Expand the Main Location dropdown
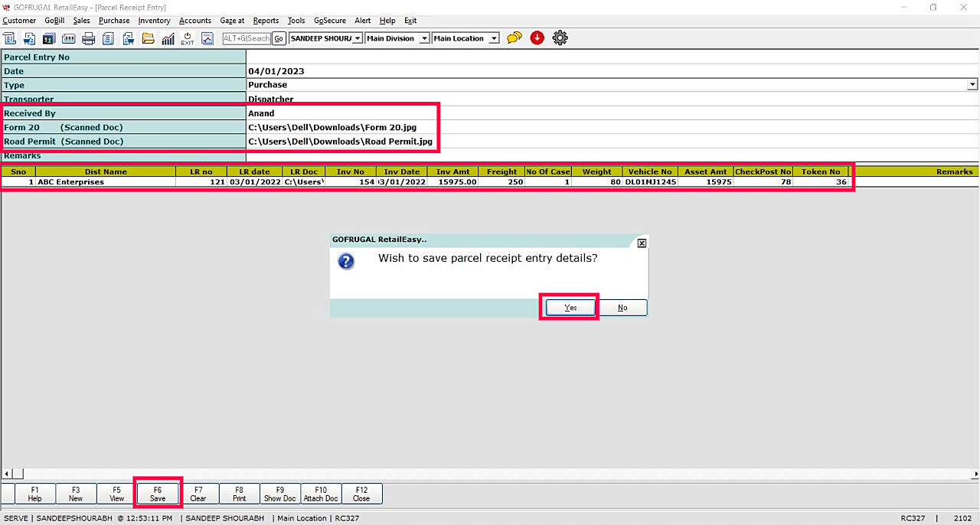 pos(494,38)
